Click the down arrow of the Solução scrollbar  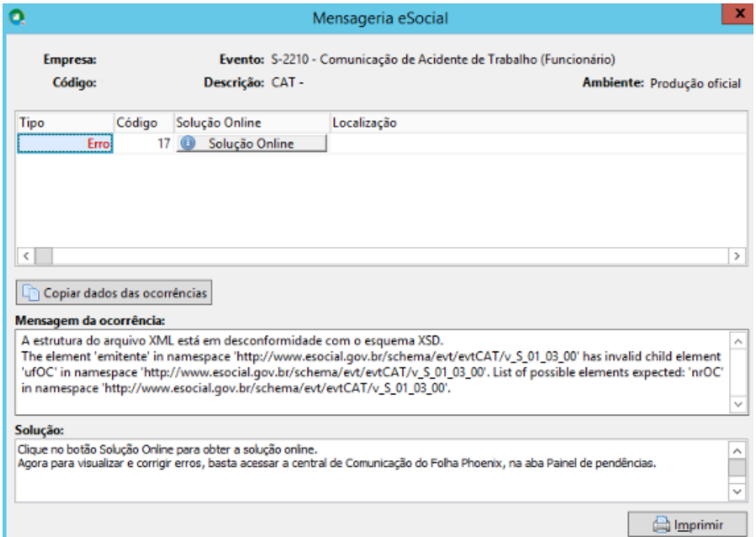pyautogui.click(x=737, y=491)
